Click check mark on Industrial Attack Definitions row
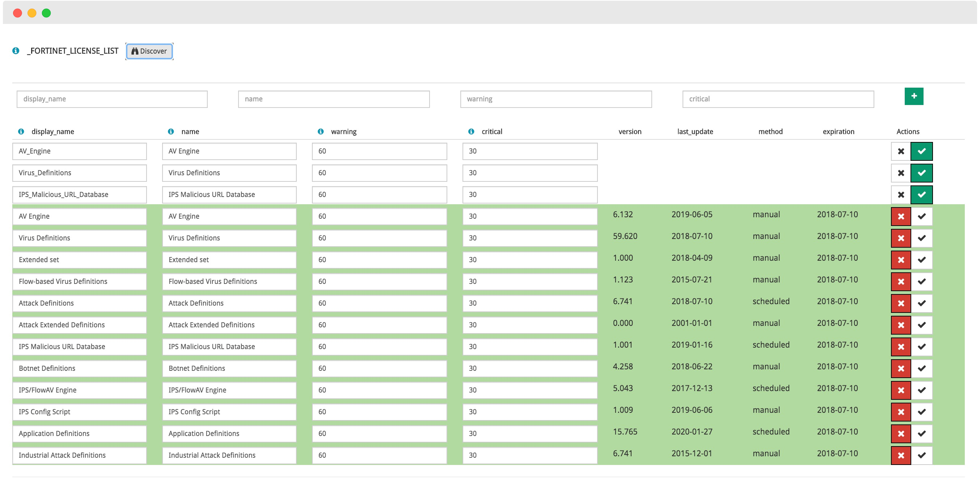The image size is (980, 478). pos(921,455)
